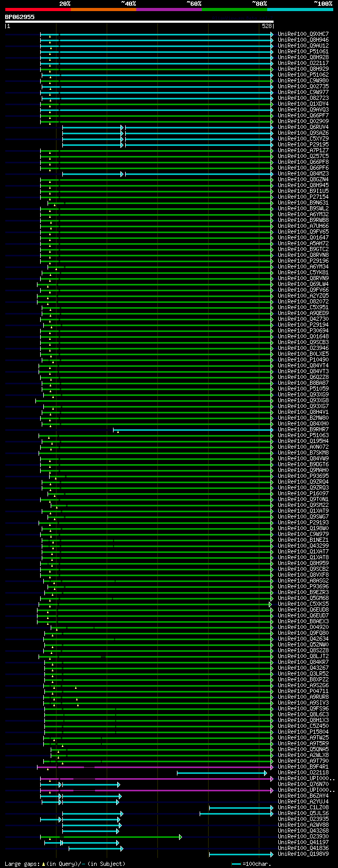Select the label UniRef100_P16097

click(303, 493)
